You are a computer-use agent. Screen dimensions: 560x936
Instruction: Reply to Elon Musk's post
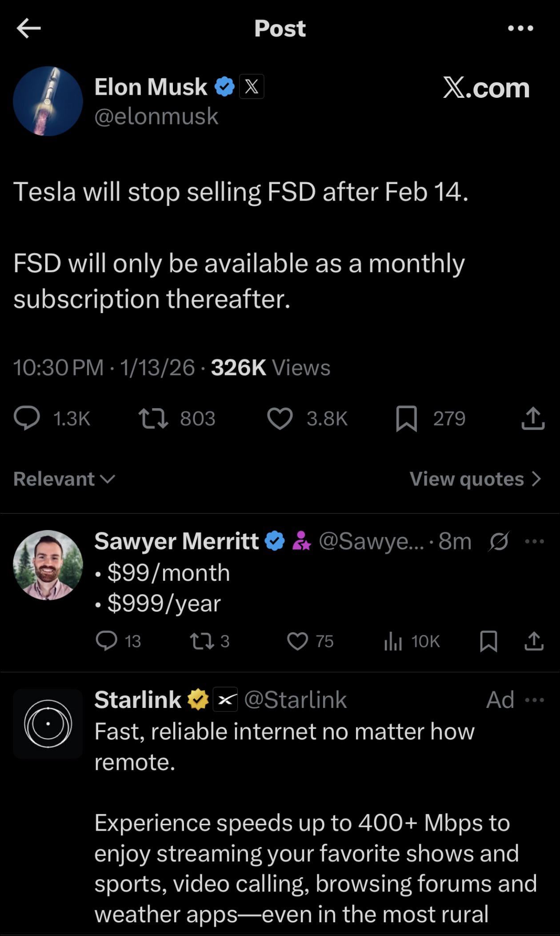point(27,418)
